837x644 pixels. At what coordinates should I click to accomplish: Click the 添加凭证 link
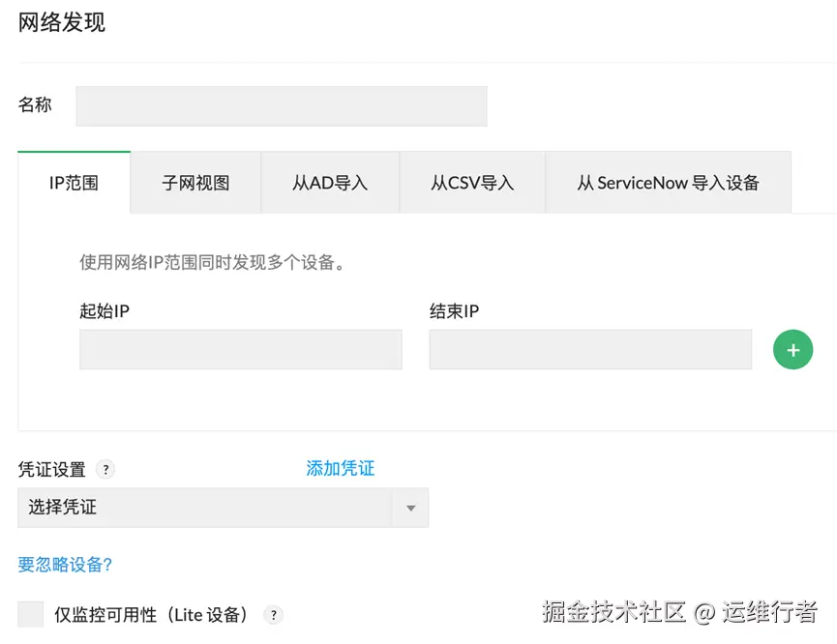point(340,469)
